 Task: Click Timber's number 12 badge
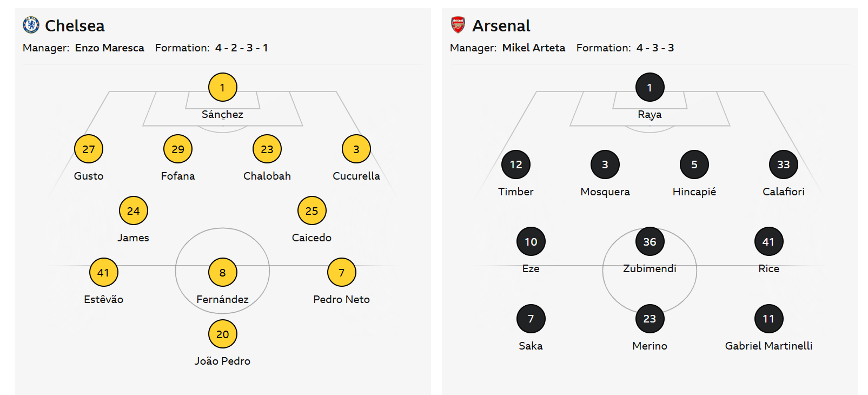point(516,164)
